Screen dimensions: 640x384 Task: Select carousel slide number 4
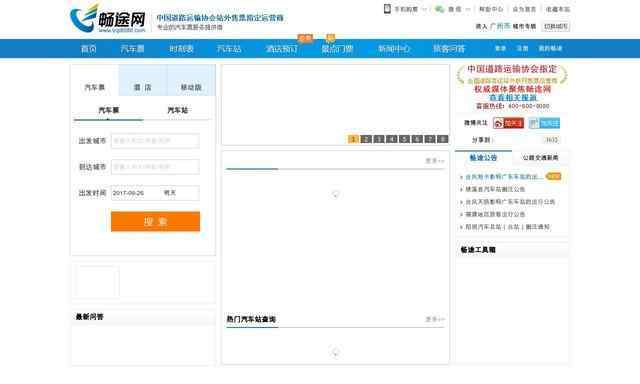click(x=391, y=139)
